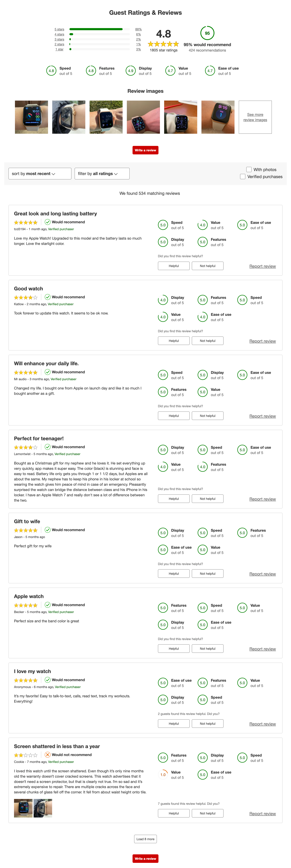Enable the With photos filter

(249, 169)
